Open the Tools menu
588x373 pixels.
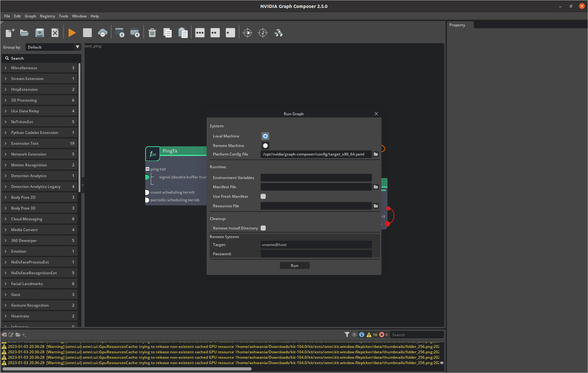pyautogui.click(x=64, y=16)
